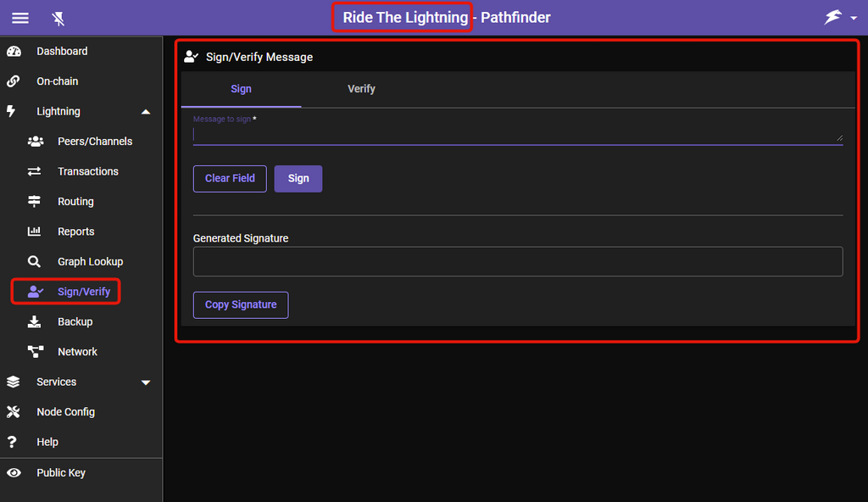The image size is (868, 502).
Task: Click the Graph Lookup magnifier icon
Action: [x=35, y=262]
